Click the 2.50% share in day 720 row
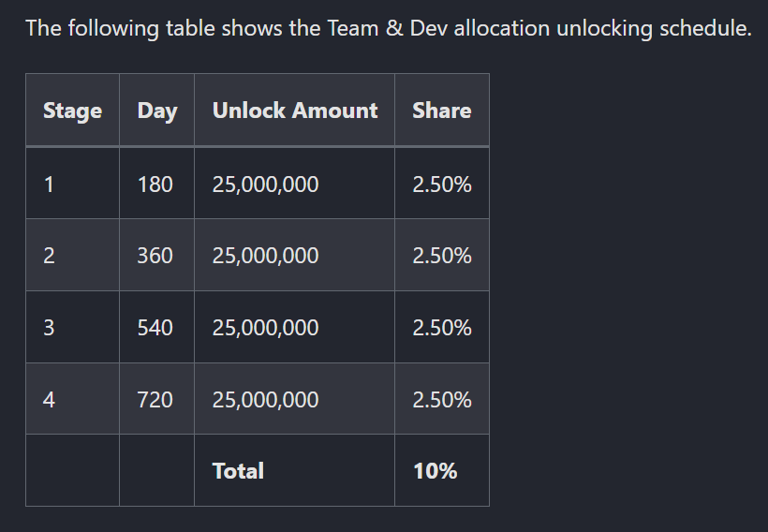Screen dimensions: 768x532 click(x=442, y=399)
